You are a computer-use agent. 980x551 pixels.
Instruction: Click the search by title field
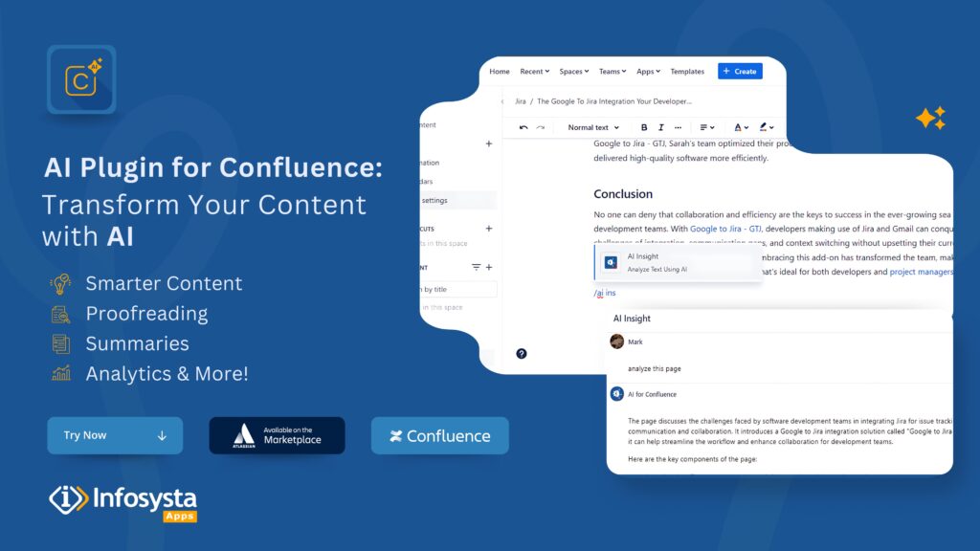[459, 289]
